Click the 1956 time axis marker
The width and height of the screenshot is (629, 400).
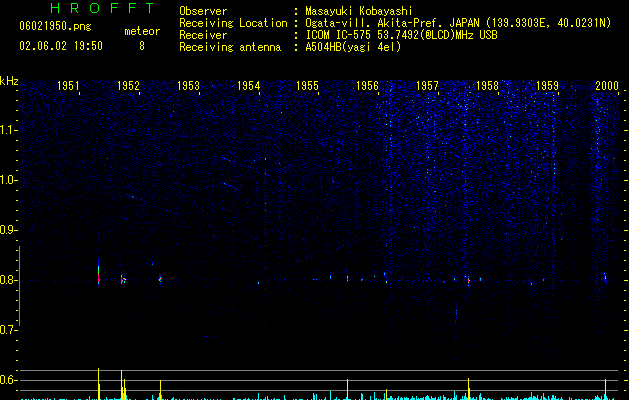click(x=367, y=85)
